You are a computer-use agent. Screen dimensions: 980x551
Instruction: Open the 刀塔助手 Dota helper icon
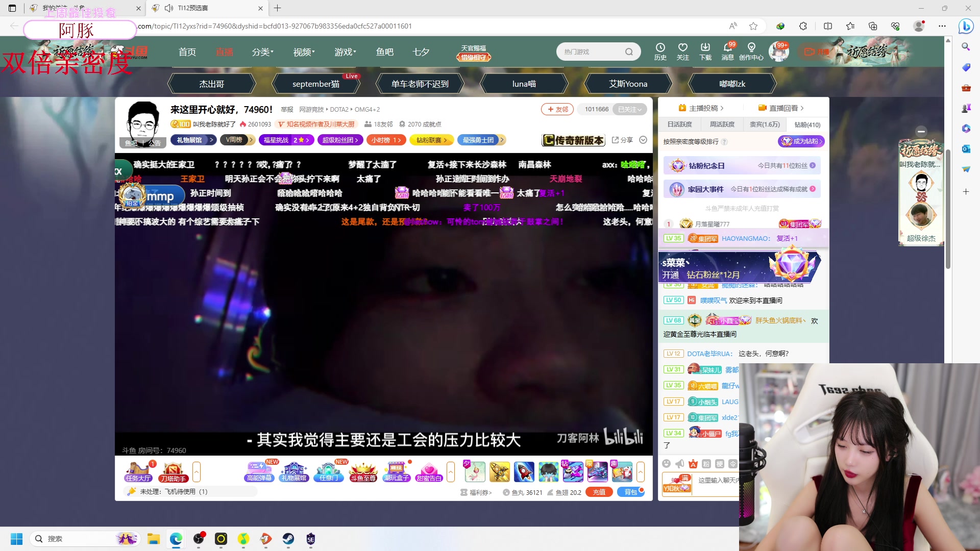[173, 471]
